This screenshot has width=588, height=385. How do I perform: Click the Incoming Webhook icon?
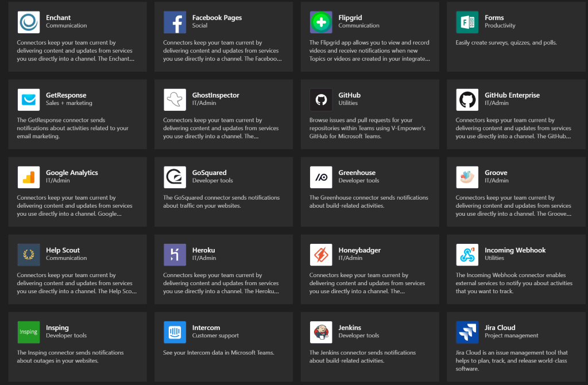(467, 255)
